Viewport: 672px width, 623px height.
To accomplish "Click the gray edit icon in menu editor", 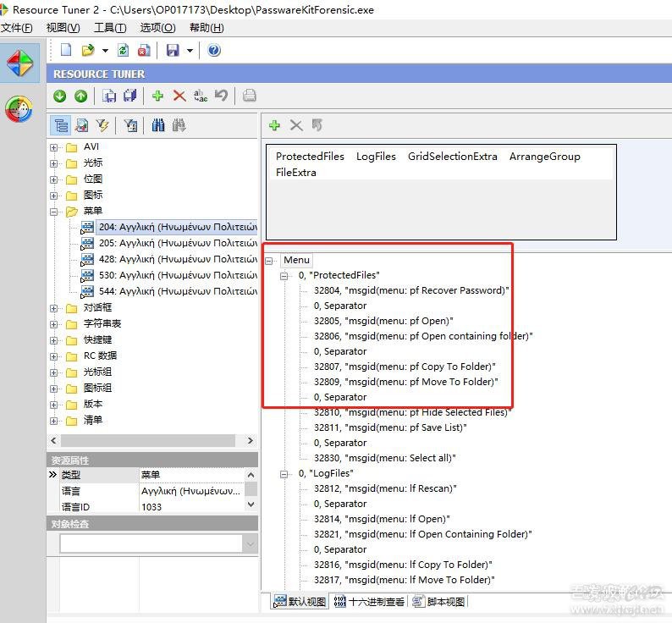I will click(x=317, y=125).
